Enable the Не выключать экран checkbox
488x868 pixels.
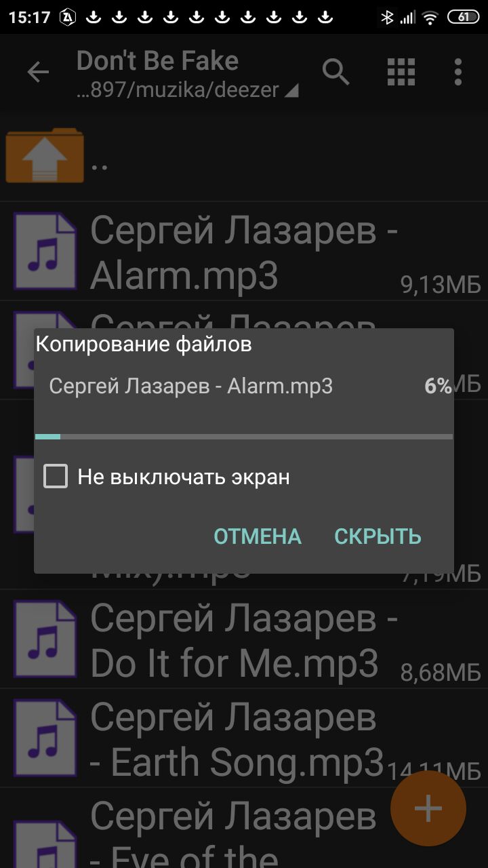56,476
